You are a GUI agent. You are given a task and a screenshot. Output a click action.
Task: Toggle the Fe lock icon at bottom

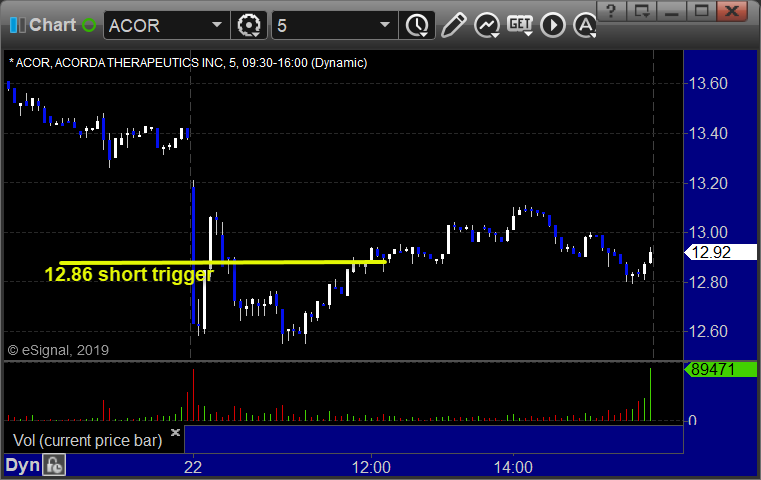point(54,465)
